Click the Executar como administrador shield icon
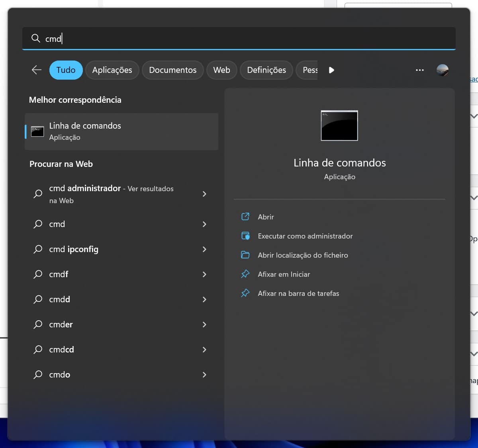478x448 pixels. (x=245, y=236)
